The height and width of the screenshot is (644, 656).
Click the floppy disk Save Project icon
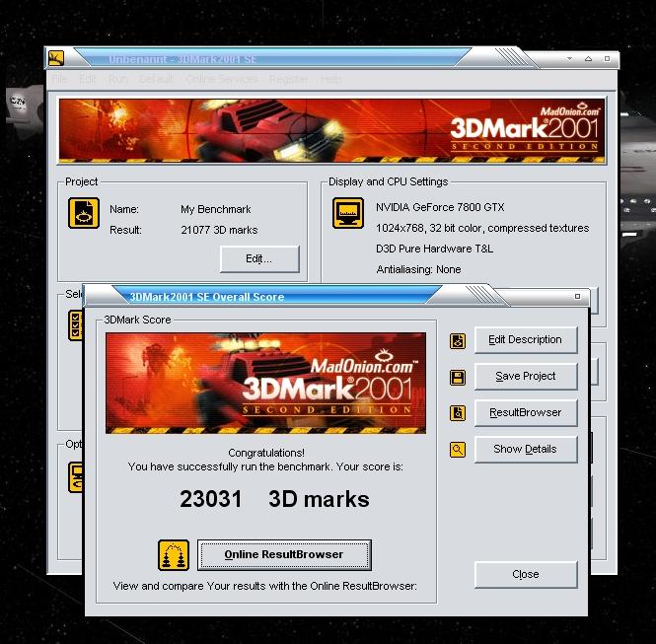pyautogui.click(x=458, y=377)
